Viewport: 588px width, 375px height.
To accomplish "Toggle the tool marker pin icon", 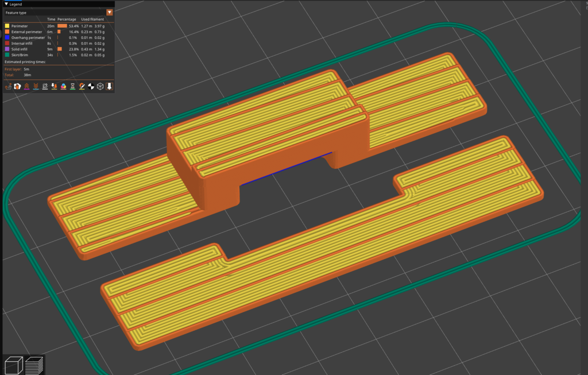I will click(x=109, y=86).
